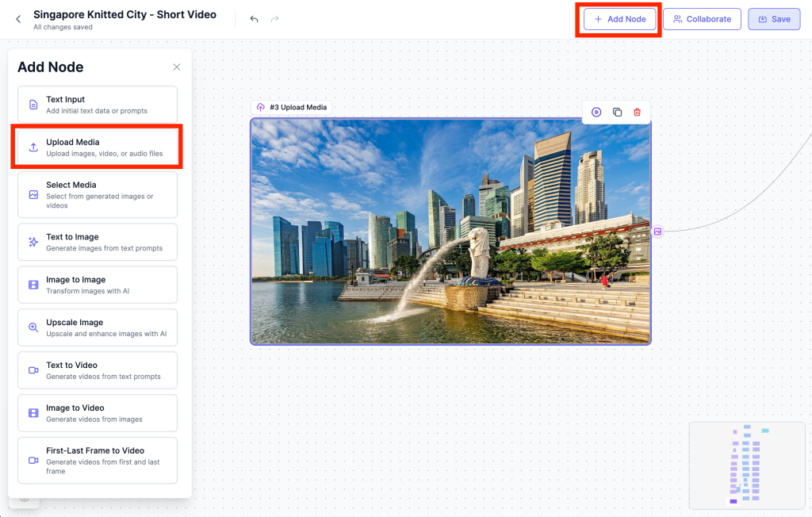Click the upload cloud icon in node label
812x517 pixels.
point(260,107)
